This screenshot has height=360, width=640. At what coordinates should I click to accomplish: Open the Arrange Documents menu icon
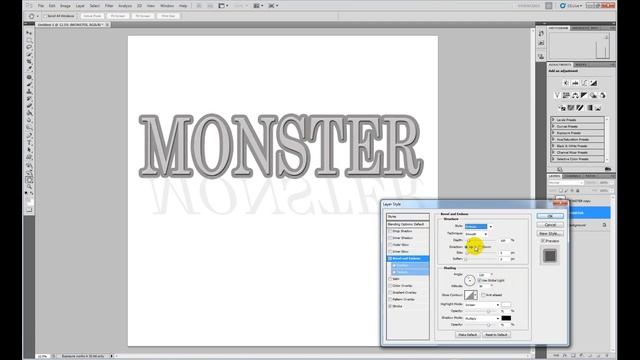pos(257,6)
